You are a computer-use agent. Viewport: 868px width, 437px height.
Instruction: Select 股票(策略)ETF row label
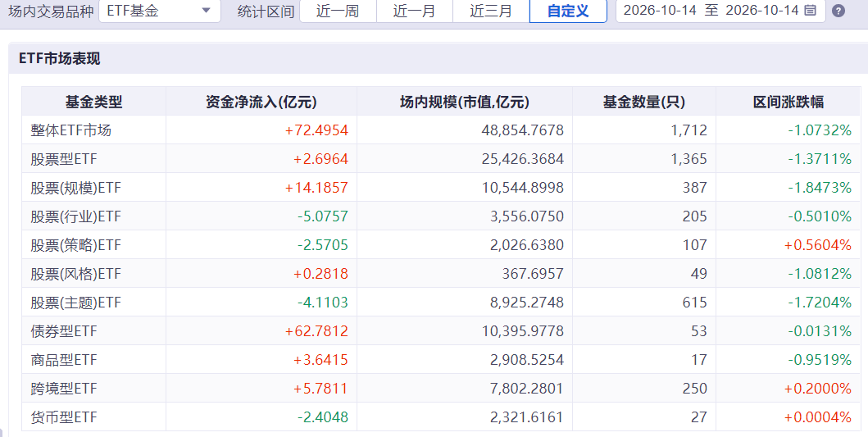[x=76, y=245]
